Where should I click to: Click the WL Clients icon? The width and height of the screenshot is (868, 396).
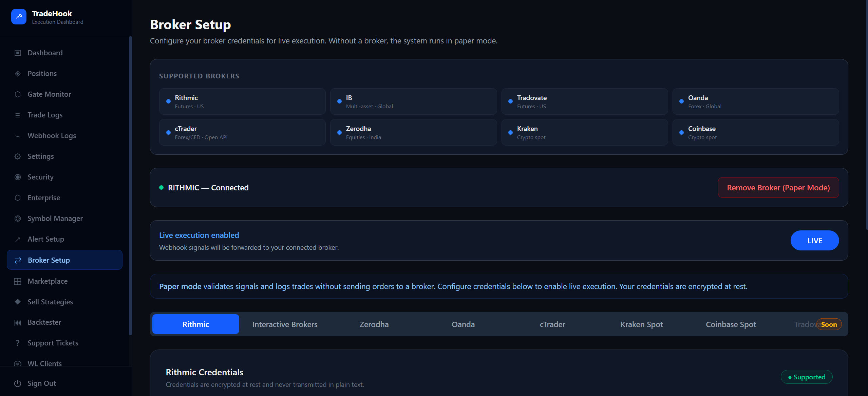coord(18,364)
